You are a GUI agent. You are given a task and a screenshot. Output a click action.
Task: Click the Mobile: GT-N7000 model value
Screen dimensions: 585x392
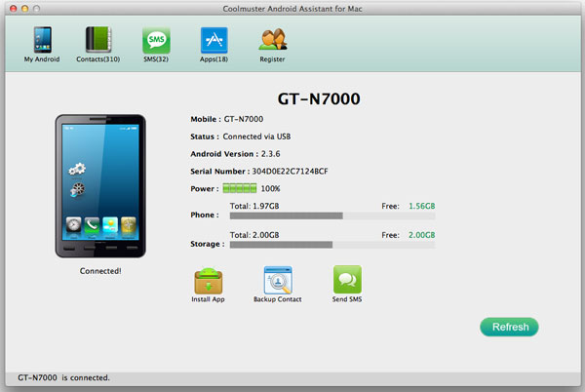243,119
